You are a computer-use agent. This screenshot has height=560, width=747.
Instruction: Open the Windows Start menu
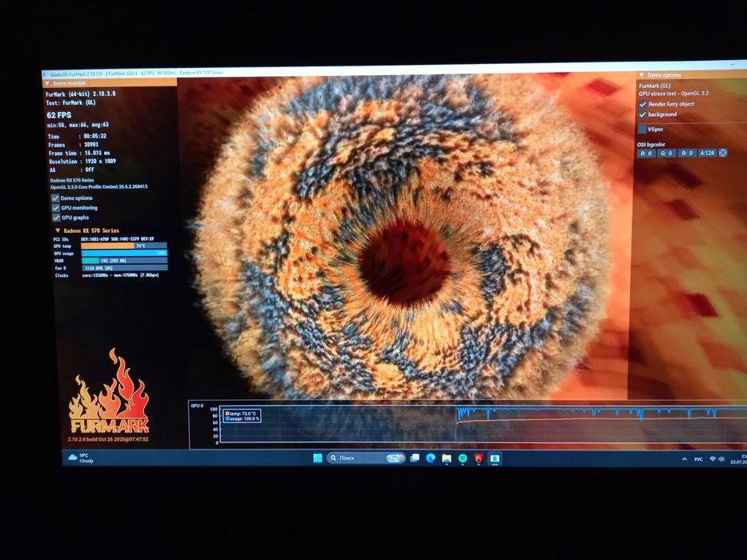tap(317, 458)
